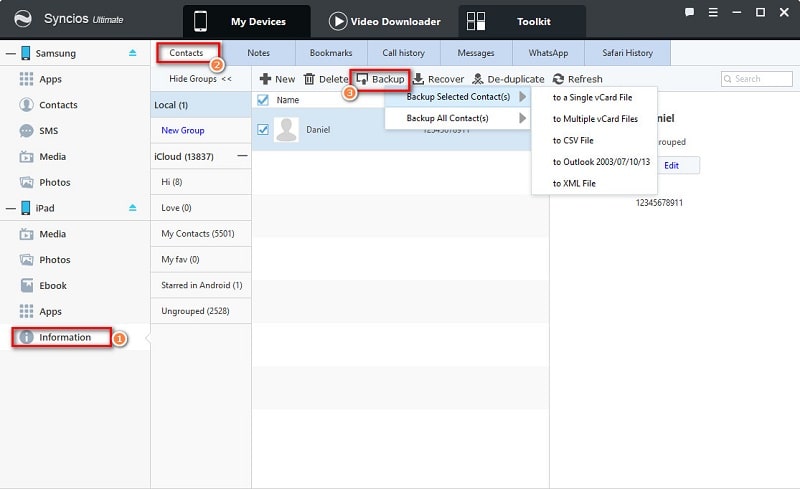Run De-duplicate on contacts
The height and width of the screenshot is (489, 800).
508,79
